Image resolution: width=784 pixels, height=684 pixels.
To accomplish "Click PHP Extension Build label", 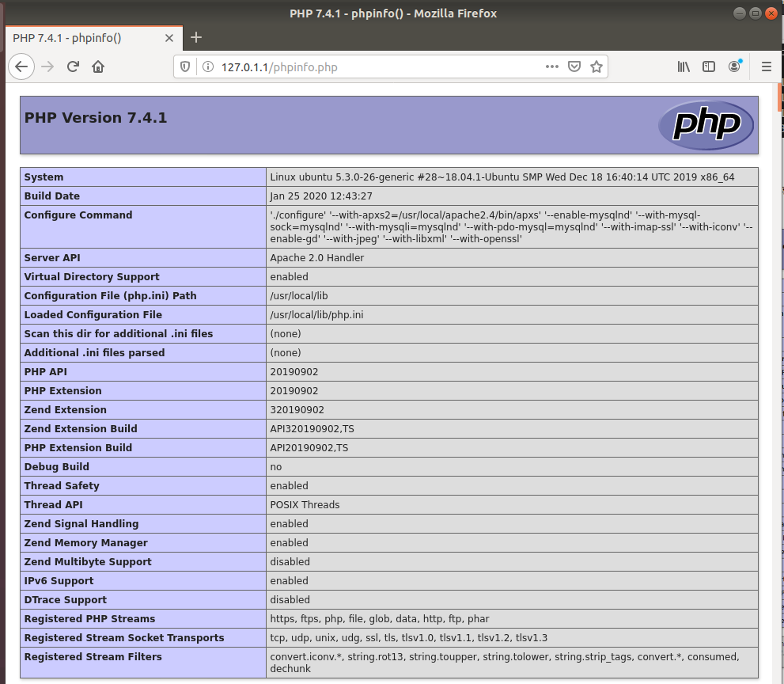I will [x=78, y=448].
